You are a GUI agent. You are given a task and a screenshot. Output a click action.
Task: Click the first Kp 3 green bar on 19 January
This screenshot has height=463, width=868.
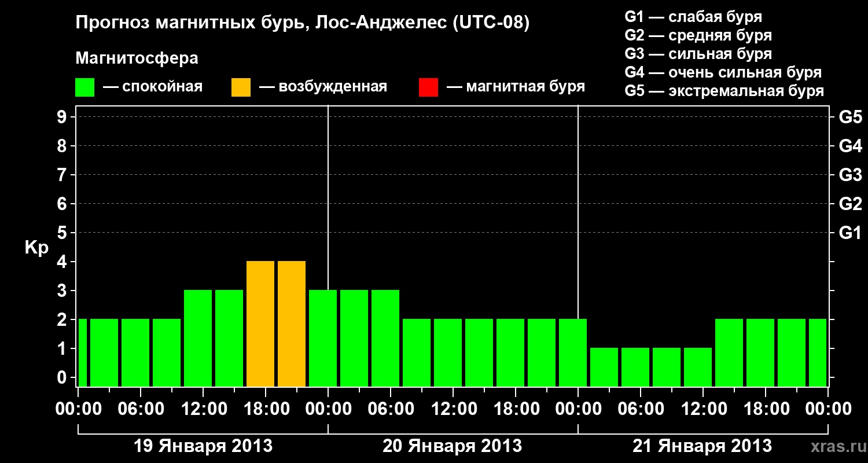198,338
